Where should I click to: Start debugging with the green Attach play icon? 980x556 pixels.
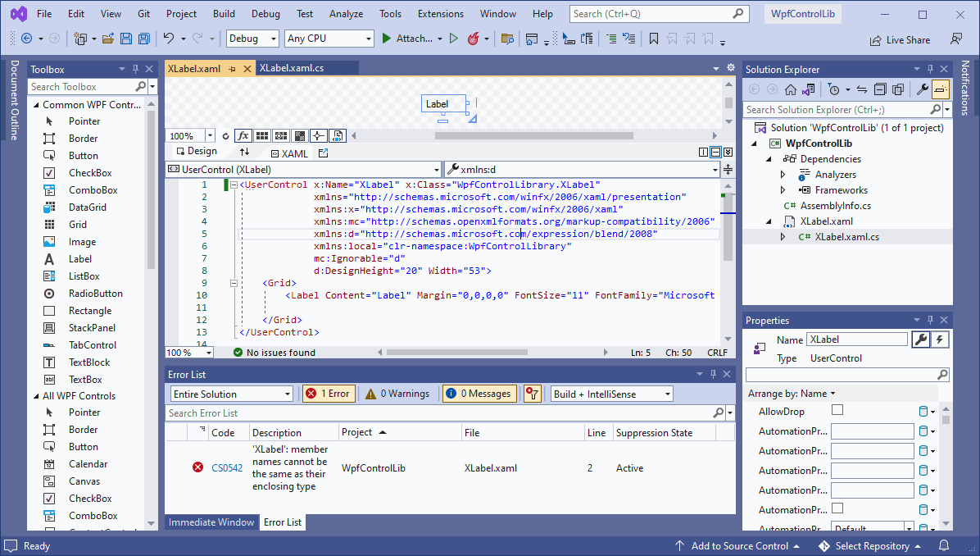tap(386, 39)
